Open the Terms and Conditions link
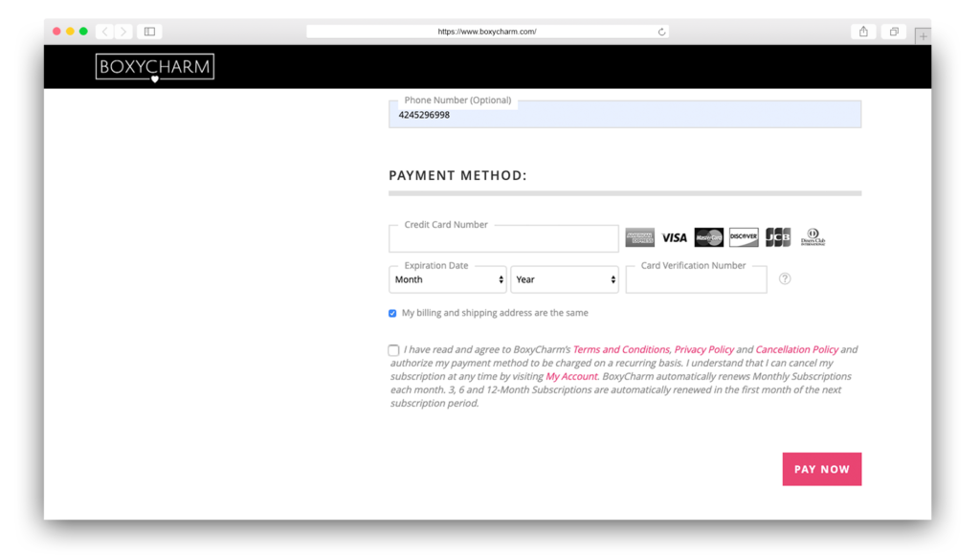 point(620,349)
